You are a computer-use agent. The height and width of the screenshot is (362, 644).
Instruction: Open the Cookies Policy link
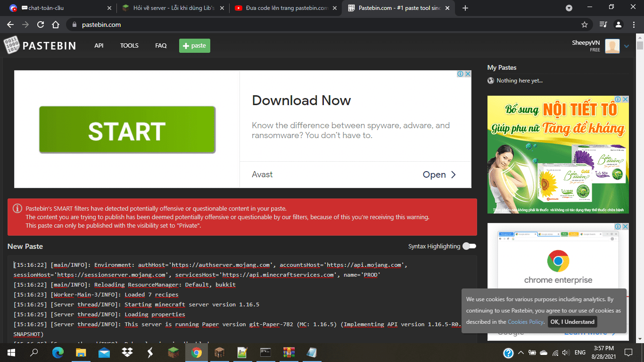point(526,322)
